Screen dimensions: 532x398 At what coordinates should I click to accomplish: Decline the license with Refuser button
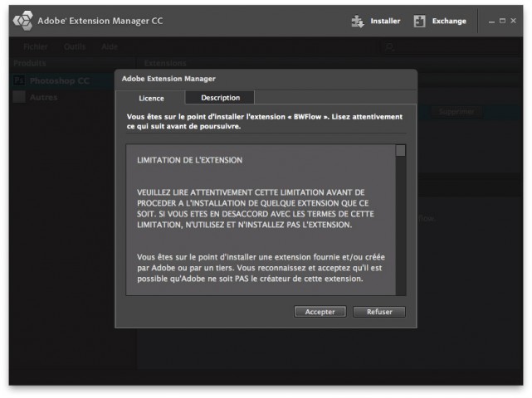[379, 312]
